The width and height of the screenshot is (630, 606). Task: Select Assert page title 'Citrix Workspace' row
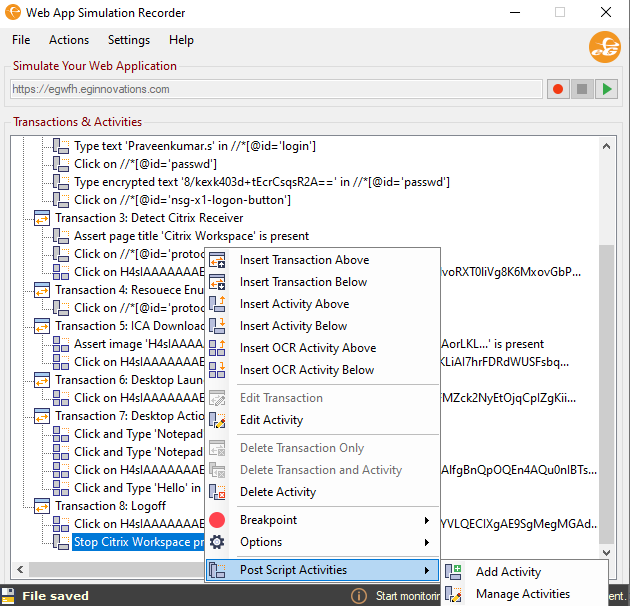(192, 236)
